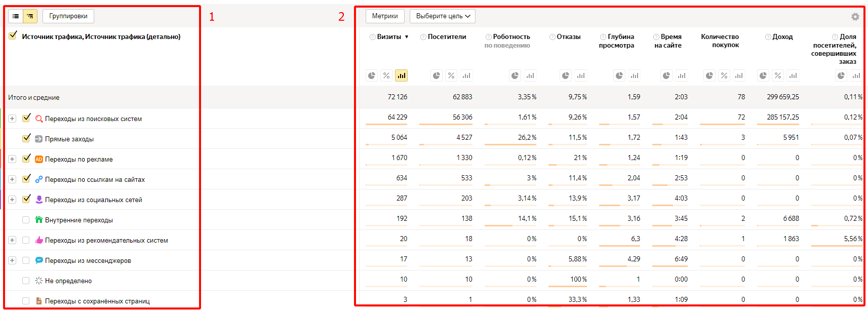This screenshot has width=868, height=310.
Task: Show pie chart for Визиты column
Action: [x=372, y=75]
